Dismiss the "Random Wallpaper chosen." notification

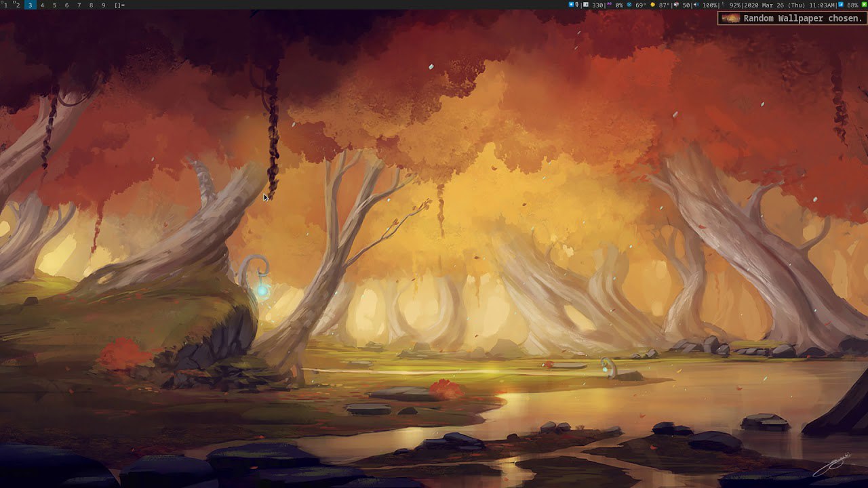tap(792, 18)
